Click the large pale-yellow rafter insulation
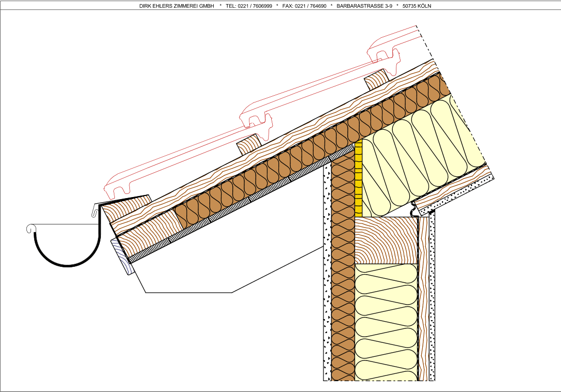 pyautogui.click(x=419, y=155)
